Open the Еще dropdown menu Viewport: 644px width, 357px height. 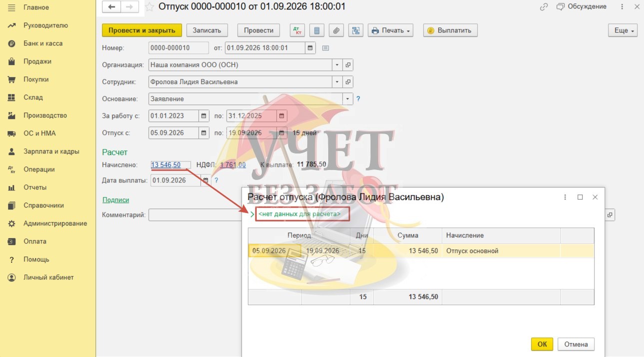[623, 30]
